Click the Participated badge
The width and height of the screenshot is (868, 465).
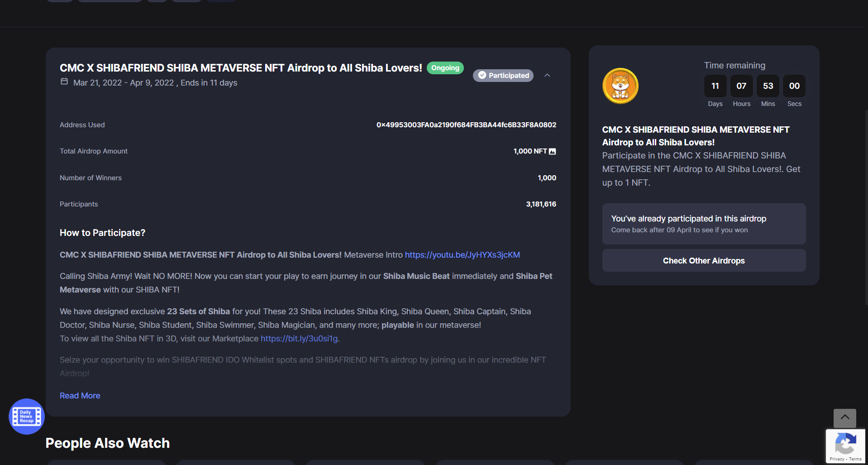click(x=503, y=75)
